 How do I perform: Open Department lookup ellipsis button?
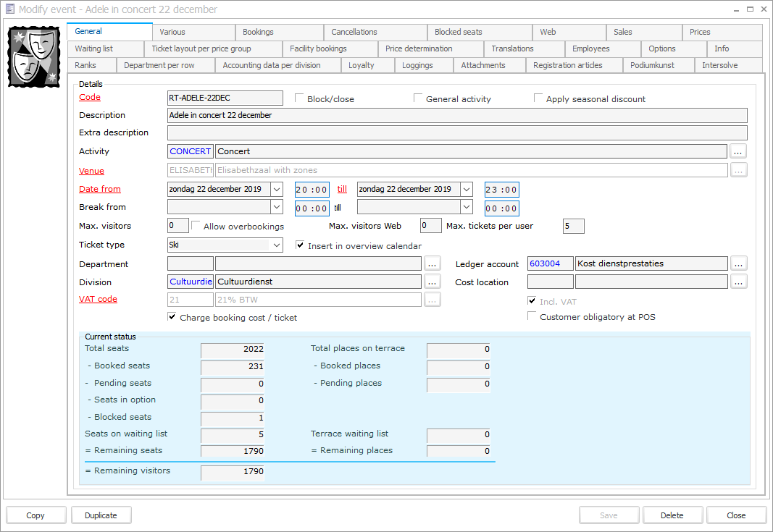(x=432, y=263)
